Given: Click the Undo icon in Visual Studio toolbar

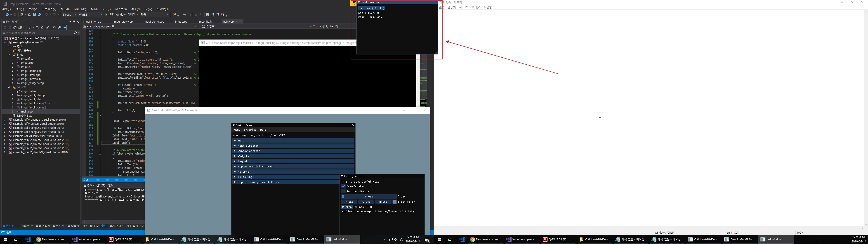Looking at the screenshot, I should pos(47,14).
